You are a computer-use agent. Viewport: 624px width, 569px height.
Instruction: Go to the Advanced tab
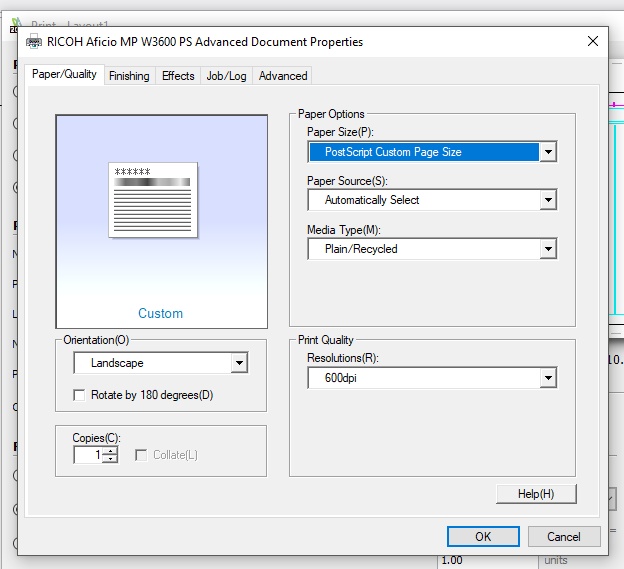[283, 76]
